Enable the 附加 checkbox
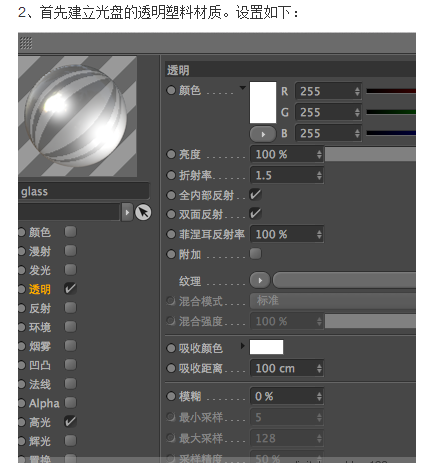 256,254
